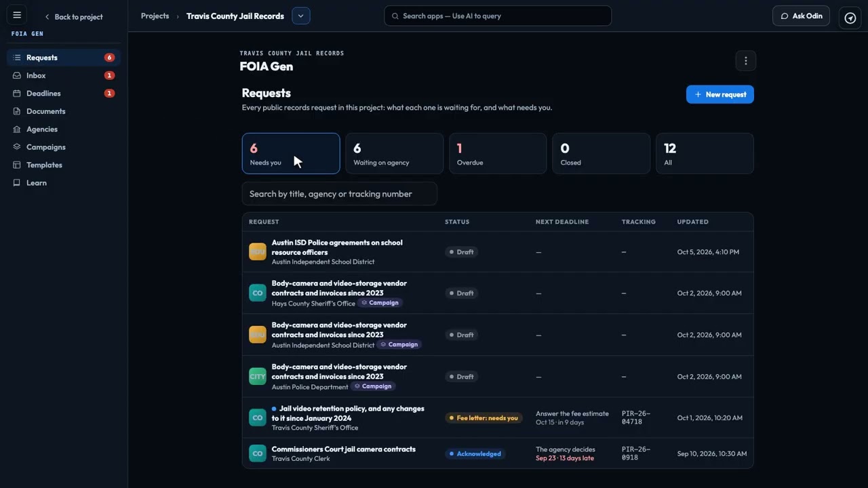Viewport: 868px width, 488px height.
Task: Go to Agencies in the sidebar
Action: [x=64, y=129]
